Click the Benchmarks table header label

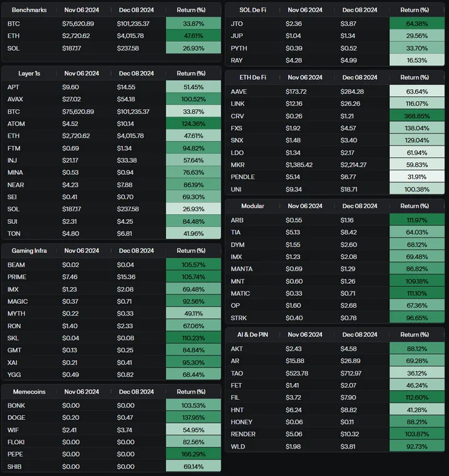29,10
